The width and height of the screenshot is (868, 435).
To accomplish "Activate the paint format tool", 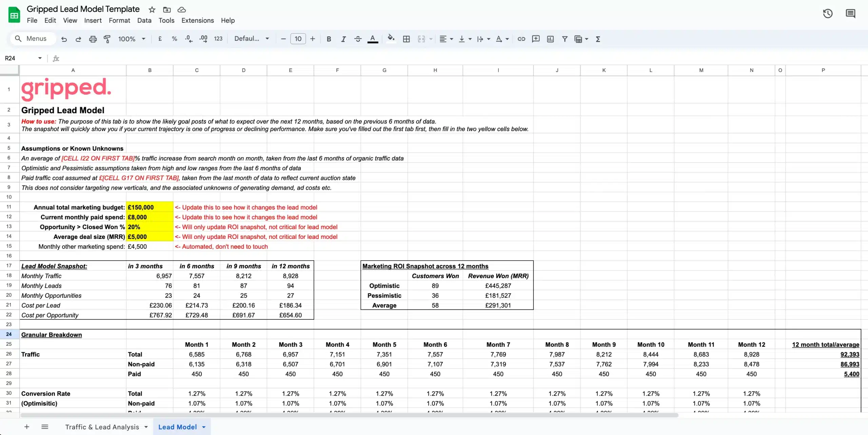I will tap(107, 39).
